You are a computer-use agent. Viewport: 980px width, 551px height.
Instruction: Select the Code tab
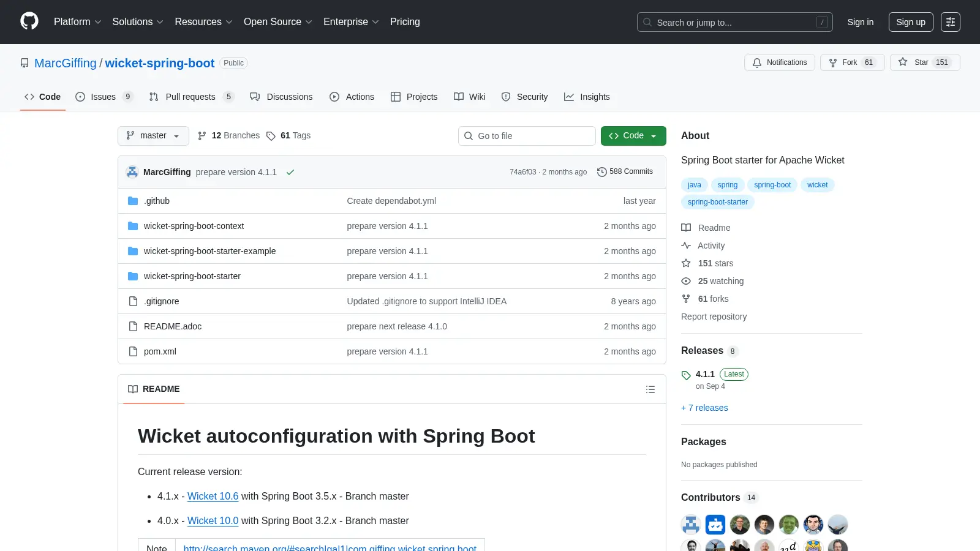(43, 97)
